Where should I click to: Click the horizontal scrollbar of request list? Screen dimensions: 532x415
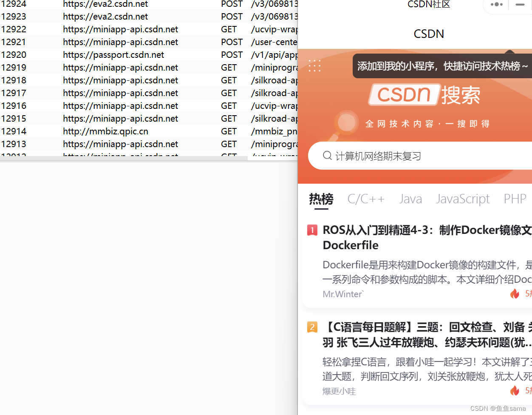click(x=124, y=158)
